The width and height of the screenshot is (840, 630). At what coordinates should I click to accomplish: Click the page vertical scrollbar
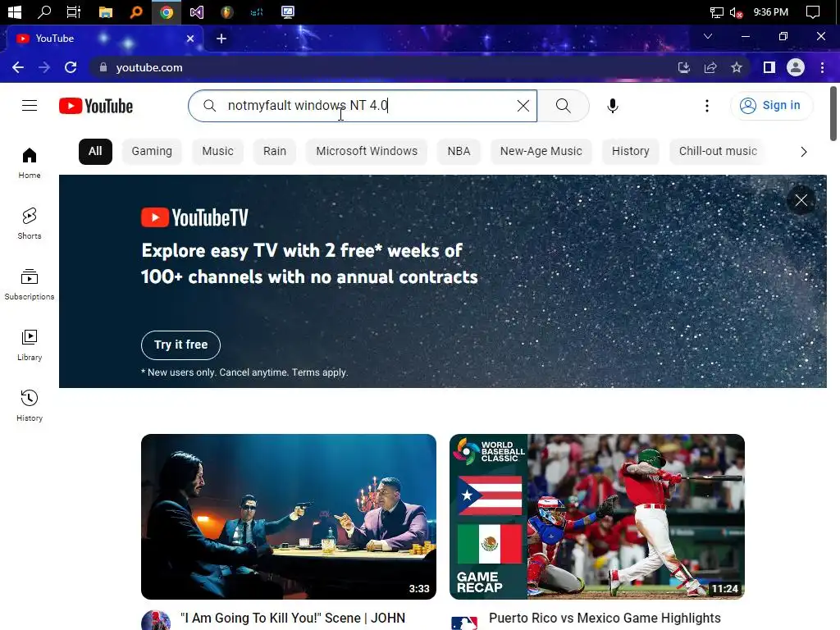tap(833, 113)
